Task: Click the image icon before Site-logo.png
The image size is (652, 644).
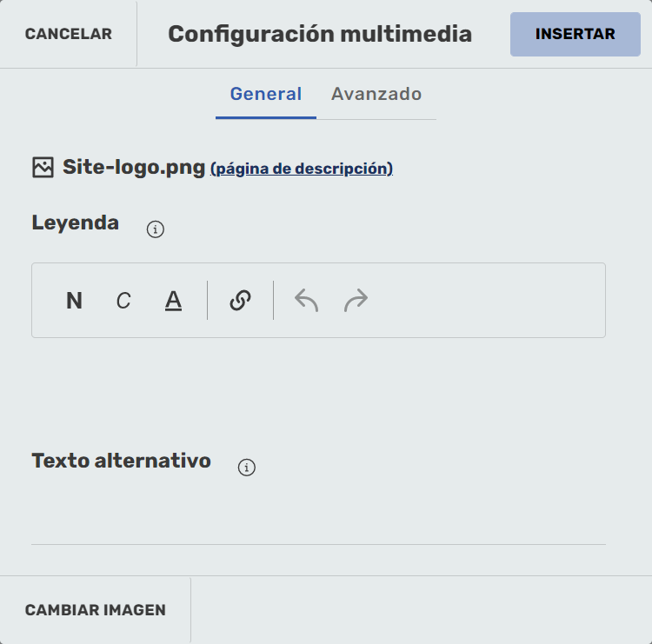Action: tap(43, 168)
